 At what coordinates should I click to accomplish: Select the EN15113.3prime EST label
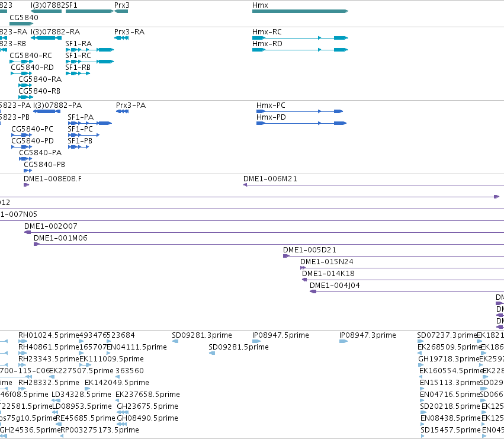(x=450, y=382)
